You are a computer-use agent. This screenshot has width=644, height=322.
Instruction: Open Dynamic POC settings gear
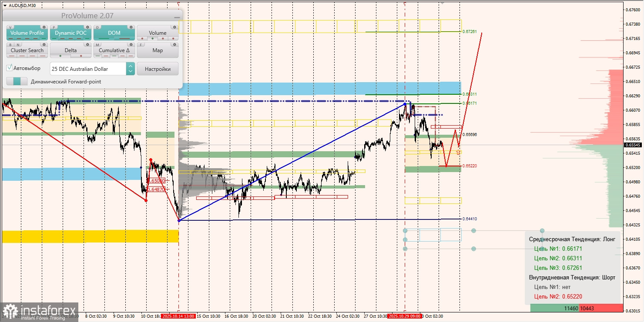coord(88,27)
